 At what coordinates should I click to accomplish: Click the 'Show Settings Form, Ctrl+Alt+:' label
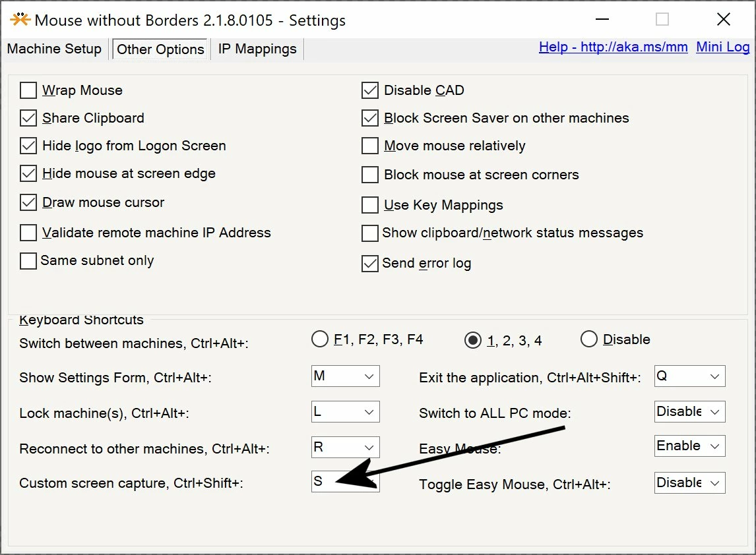click(x=115, y=378)
